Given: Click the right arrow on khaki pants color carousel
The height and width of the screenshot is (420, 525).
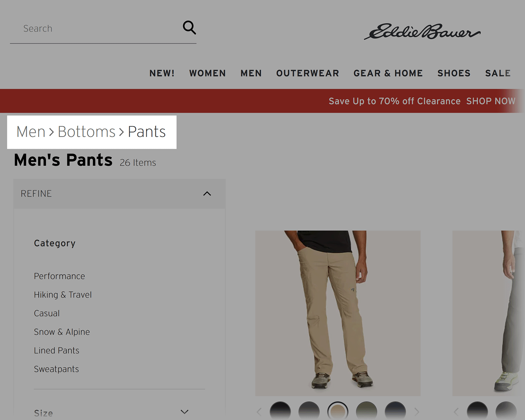Looking at the screenshot, I should 417,411.
